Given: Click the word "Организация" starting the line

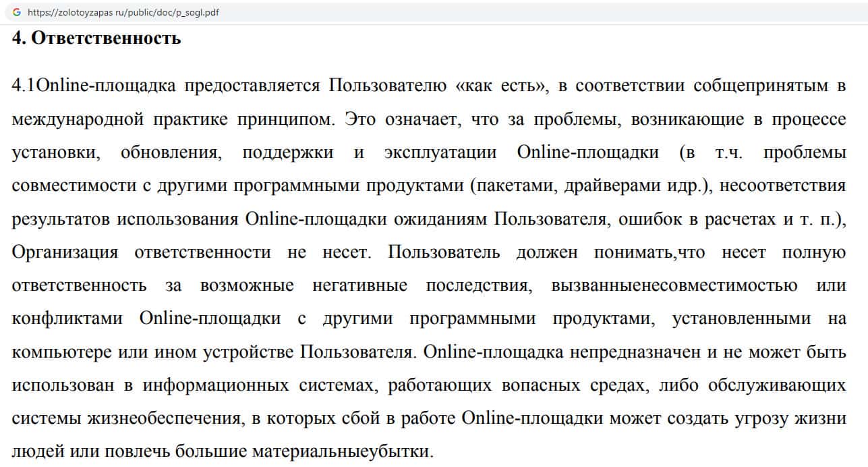Looking at the screenshot, I should [65, 252].
